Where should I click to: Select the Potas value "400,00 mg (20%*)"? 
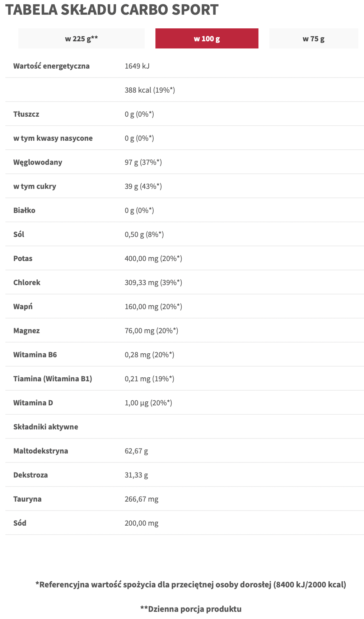(153, 259)
